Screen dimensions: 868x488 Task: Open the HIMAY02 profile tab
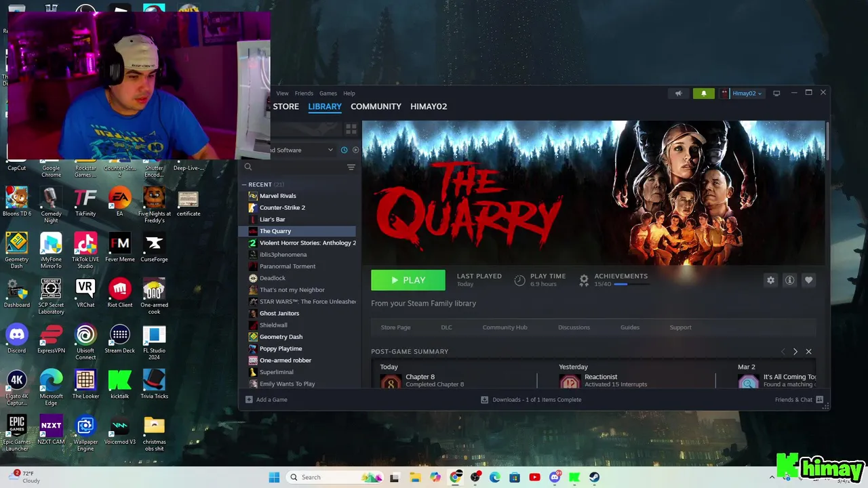coord(429,106)
